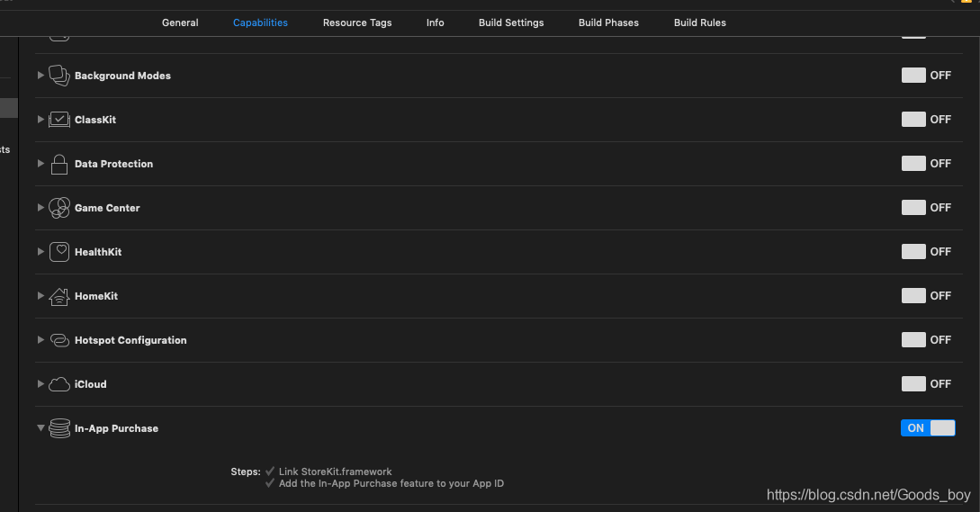Switch to the General tab
The width and height of the screenshot is (980, 512).
click(180, 22)
